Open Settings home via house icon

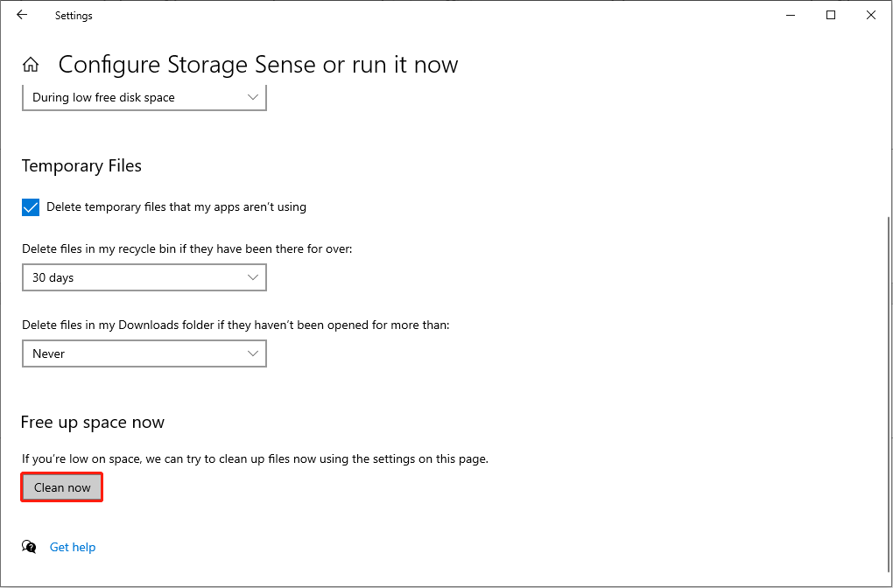tap(30, 65)
